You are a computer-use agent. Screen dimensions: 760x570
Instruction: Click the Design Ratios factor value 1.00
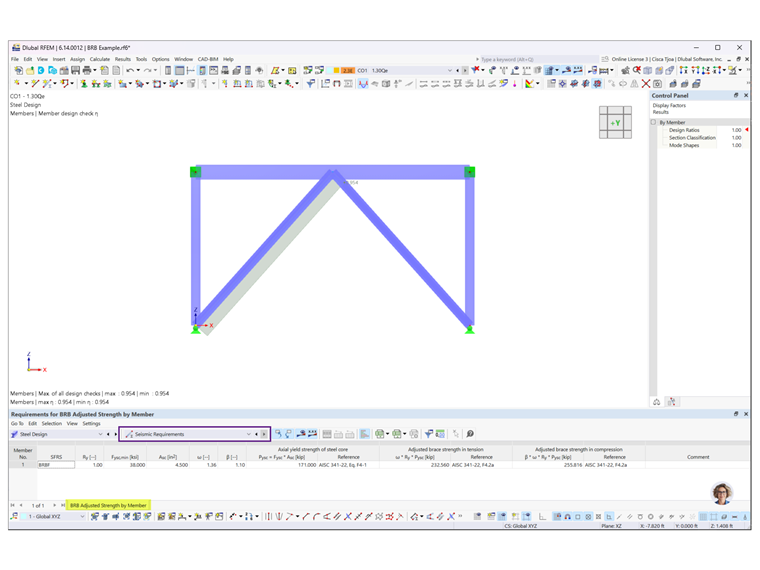pos(736,130)
